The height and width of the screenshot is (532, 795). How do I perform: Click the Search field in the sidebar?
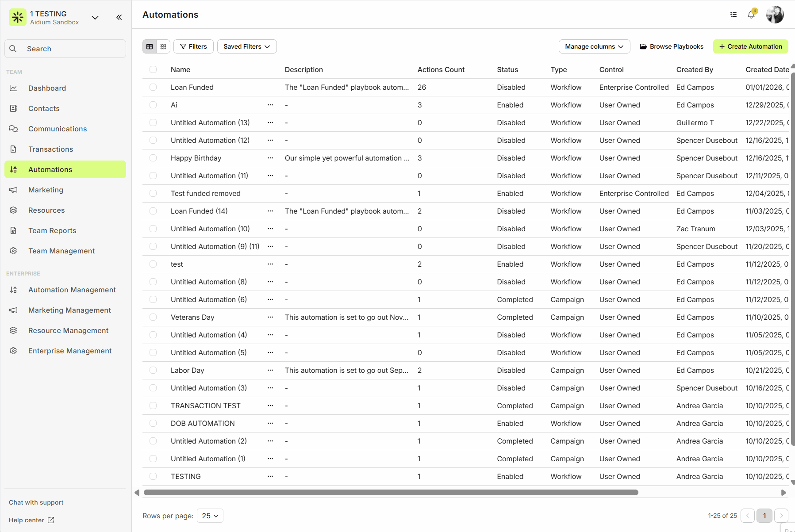click(65, 49)
